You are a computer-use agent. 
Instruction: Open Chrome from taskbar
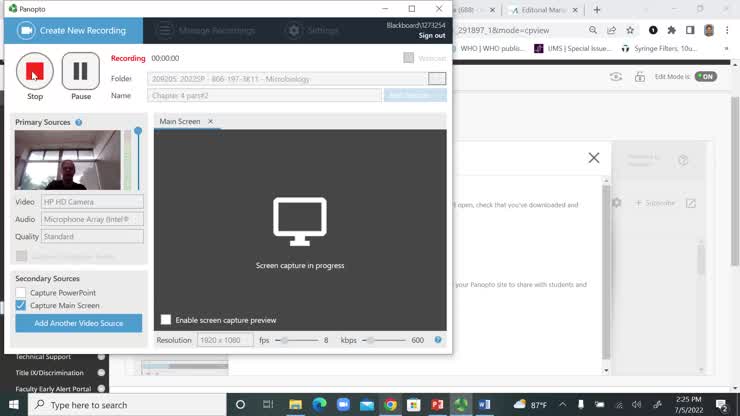390,405
